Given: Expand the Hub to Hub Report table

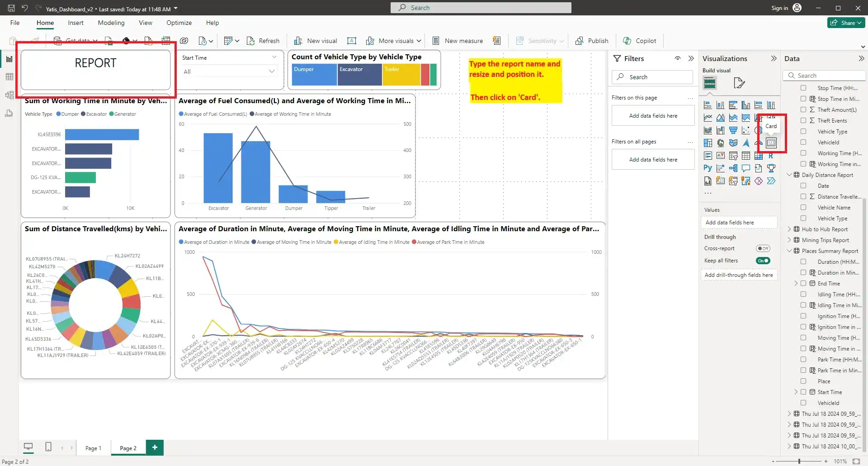Looking at the screenshot, I should click(789, 229).
